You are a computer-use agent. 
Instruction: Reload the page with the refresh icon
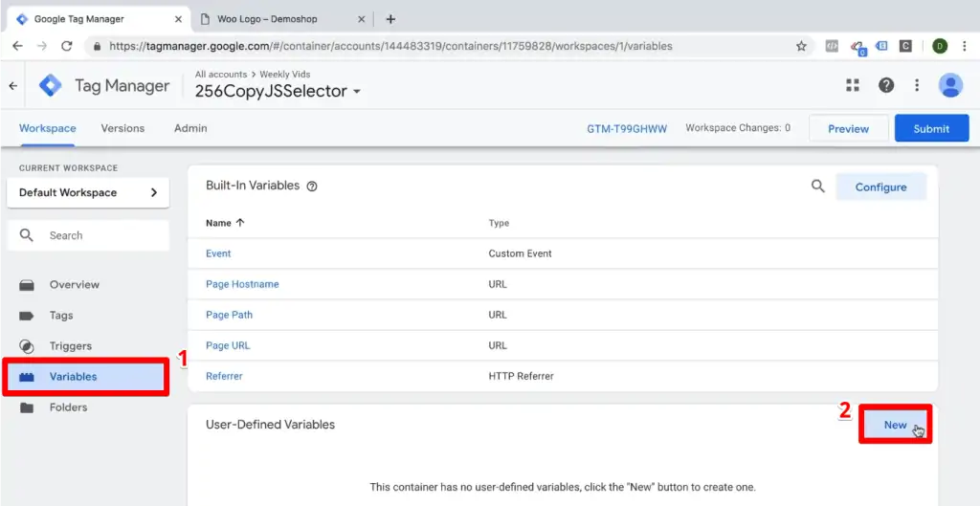point(66,46)
